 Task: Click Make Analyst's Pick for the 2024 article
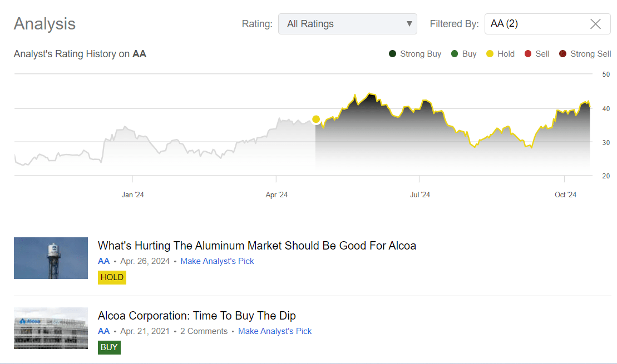click(x=217, y=261)
